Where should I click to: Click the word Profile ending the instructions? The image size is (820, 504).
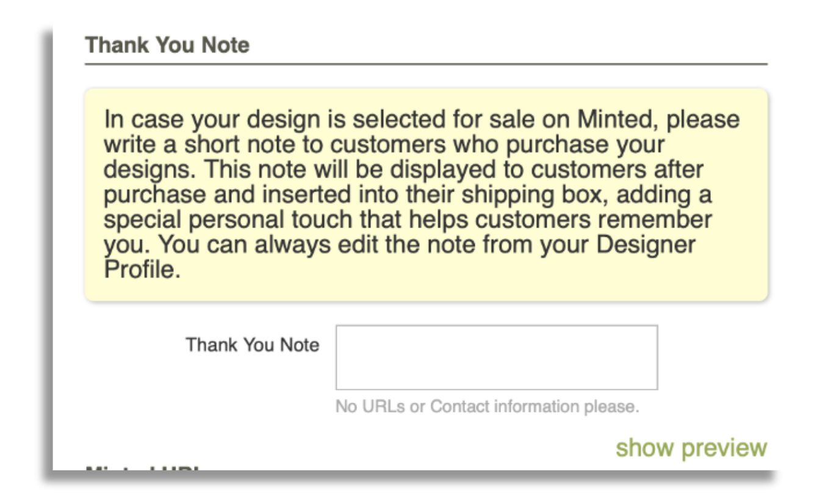(142, 270)
